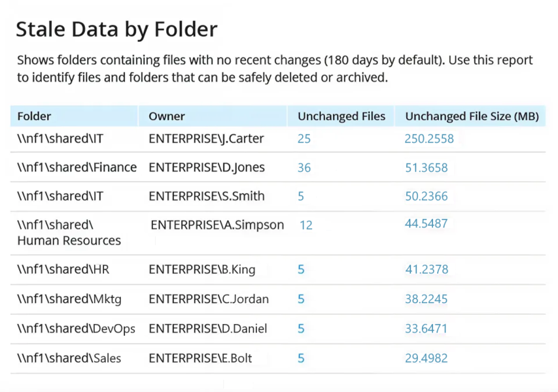This screenshot has height=392, width=558.
Task: Open the 12 unchanged files link
Action: click(x=305, y=225)
